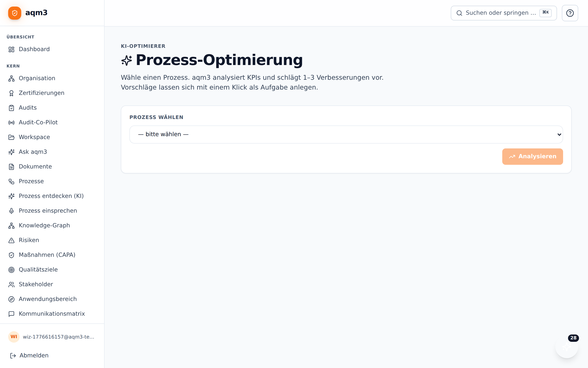Click the user email wiz-1776616157@aqm3

(x=59, y=337)
